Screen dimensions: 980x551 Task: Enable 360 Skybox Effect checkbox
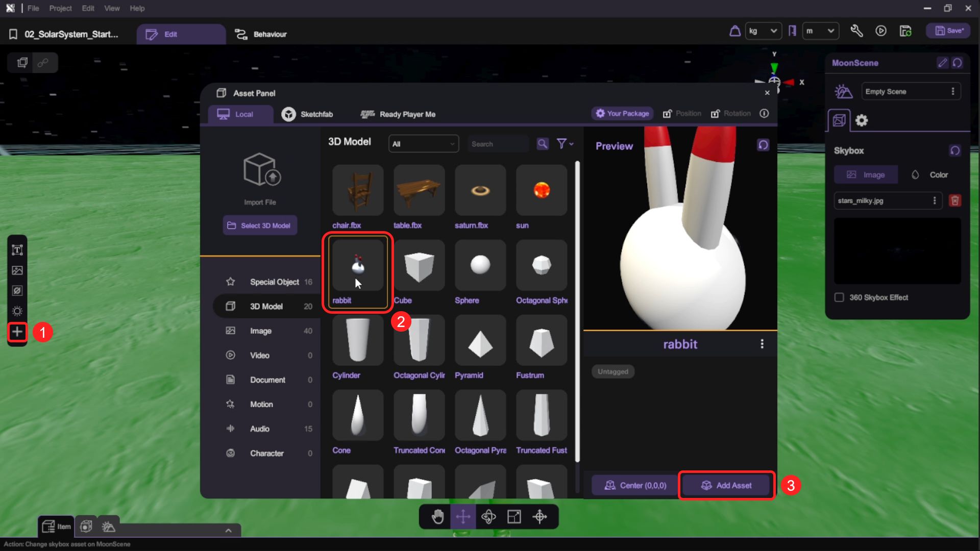[x=839, y=297]
